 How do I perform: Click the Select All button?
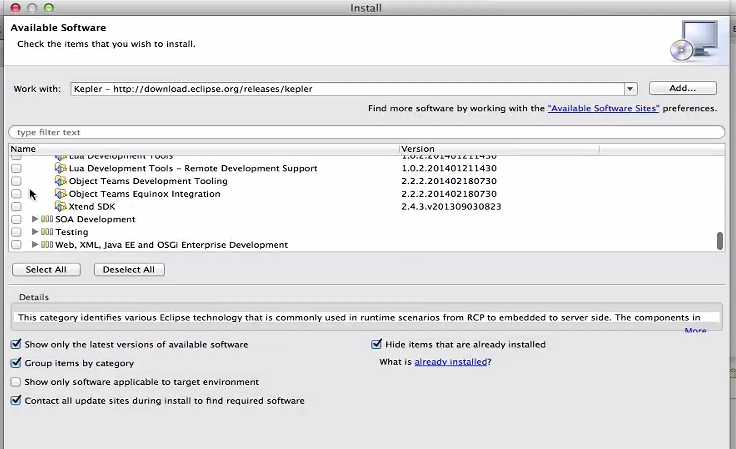click(x=46, y=270)
